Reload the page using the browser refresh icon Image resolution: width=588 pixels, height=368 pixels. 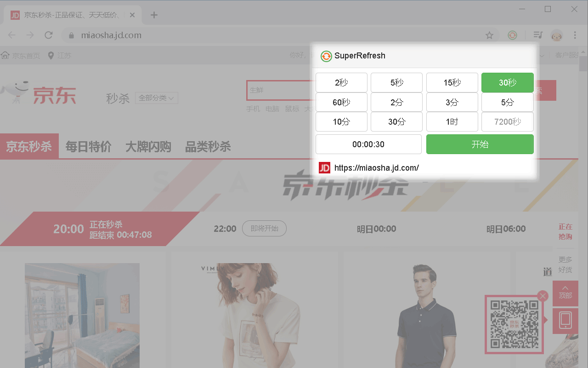click(49, 35)
